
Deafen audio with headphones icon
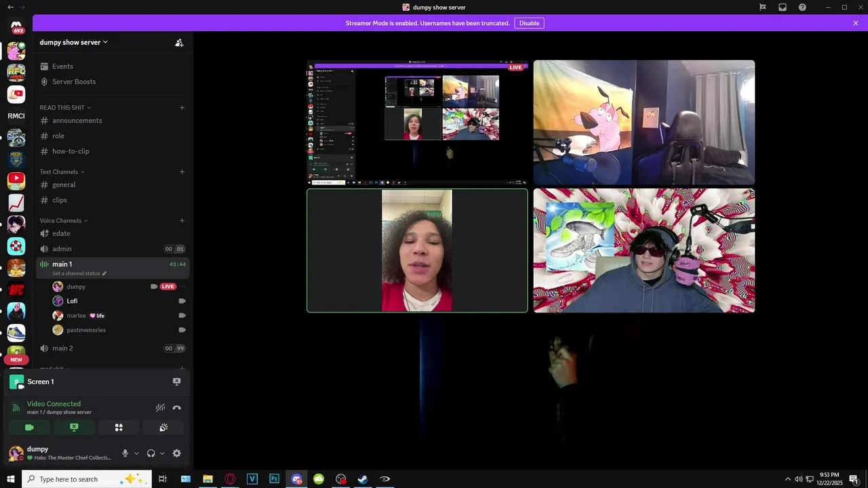coord(151,453)
